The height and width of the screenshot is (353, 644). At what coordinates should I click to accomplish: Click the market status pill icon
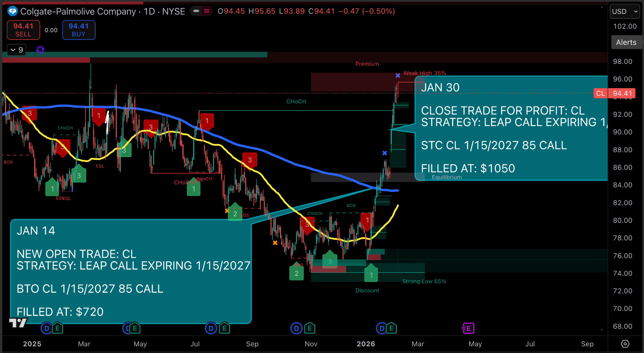pos(196,11)
